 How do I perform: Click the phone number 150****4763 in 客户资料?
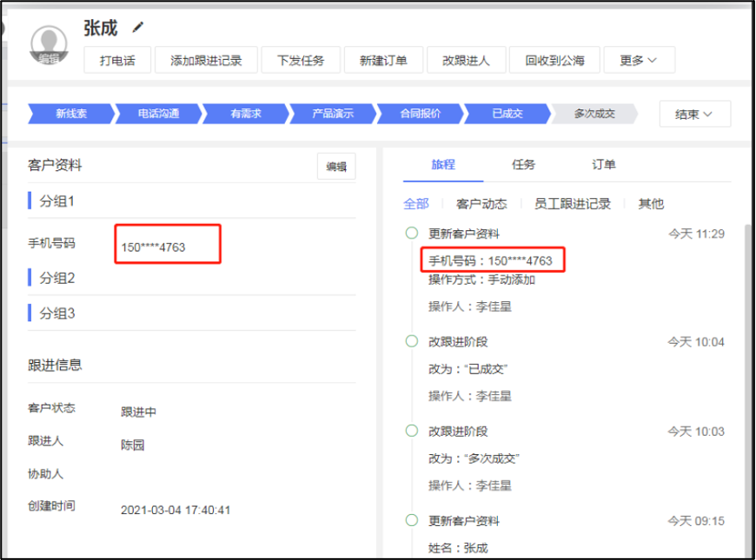pyautogui.click(x=153, y=247)
